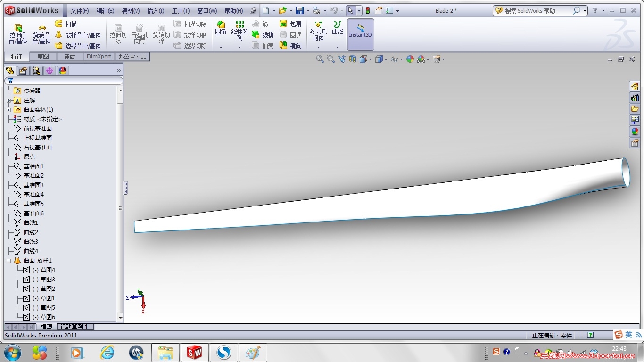Open the 文件(F) File menu
The image size is (644, 362).
point(80,11)
